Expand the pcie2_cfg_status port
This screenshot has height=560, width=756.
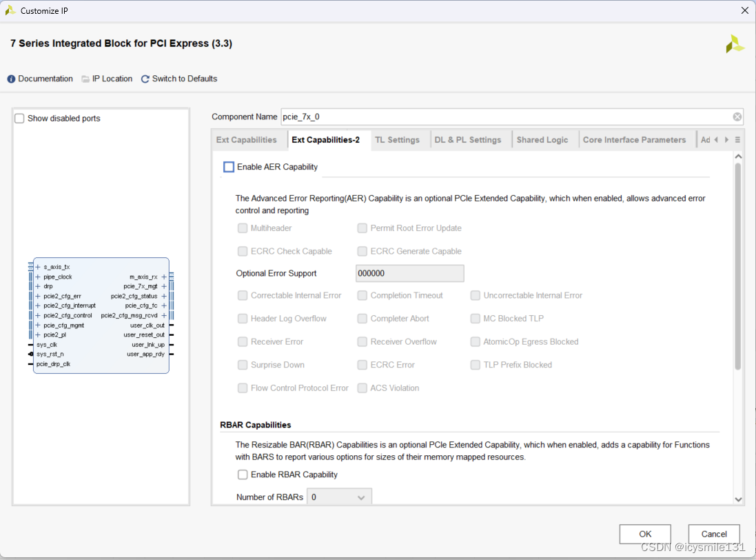[x=164, y=296]
